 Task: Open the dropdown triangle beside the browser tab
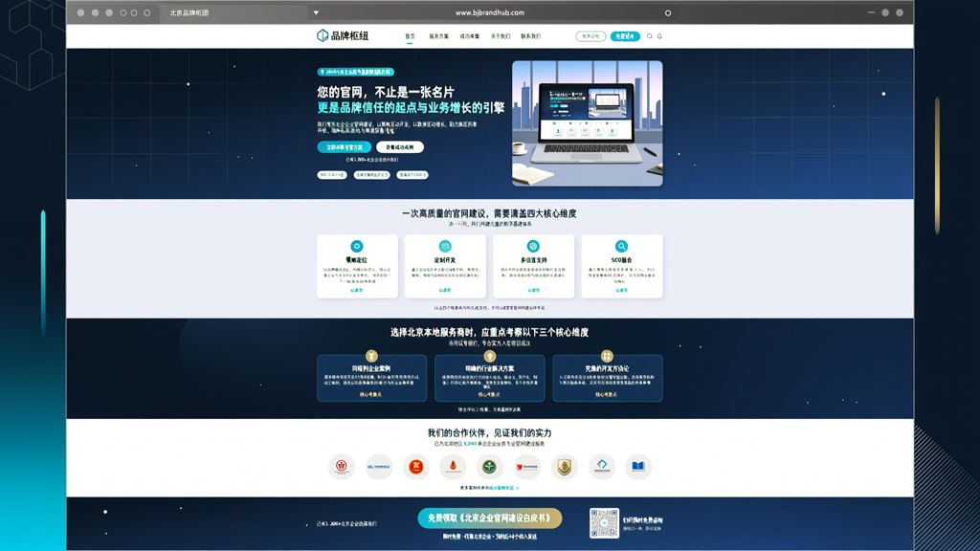coord(316,12)
